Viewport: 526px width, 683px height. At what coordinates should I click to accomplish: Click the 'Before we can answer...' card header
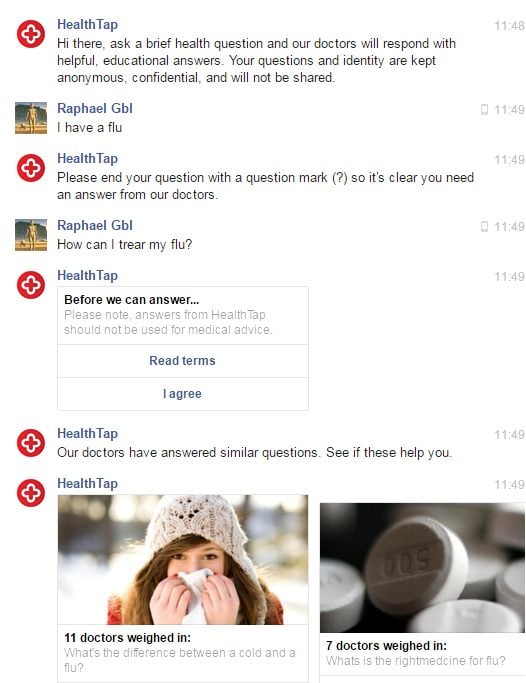coord(132,300)
